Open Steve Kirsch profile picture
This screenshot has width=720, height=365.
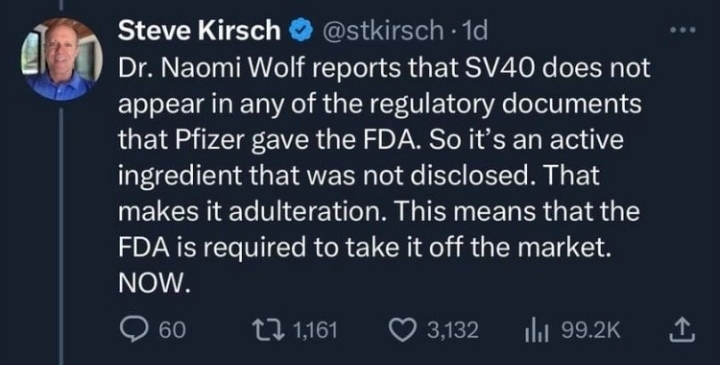(62, 59)
